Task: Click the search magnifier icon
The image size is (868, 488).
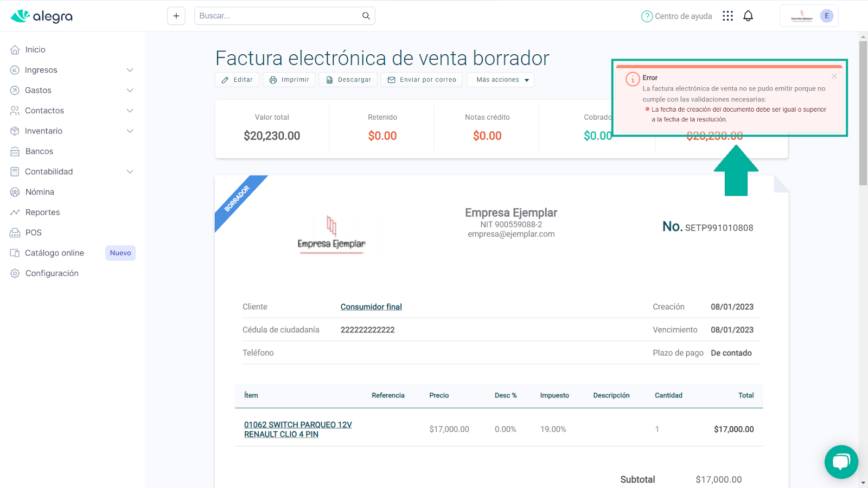Action: pyautogui.click(x=366, y=16)
